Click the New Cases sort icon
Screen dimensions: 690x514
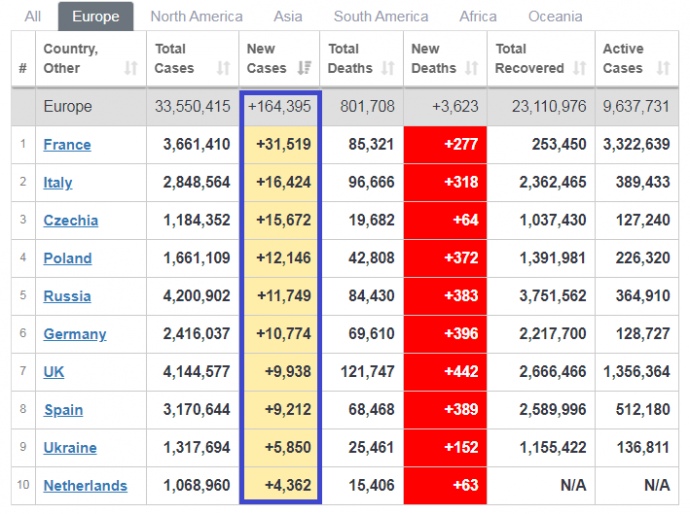(305, 68)
